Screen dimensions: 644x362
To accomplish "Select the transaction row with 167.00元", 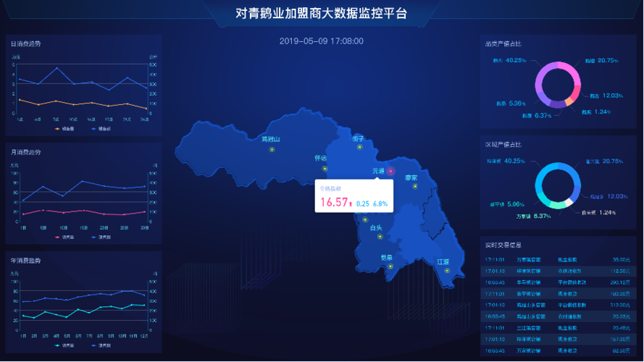I will point(558,339).
